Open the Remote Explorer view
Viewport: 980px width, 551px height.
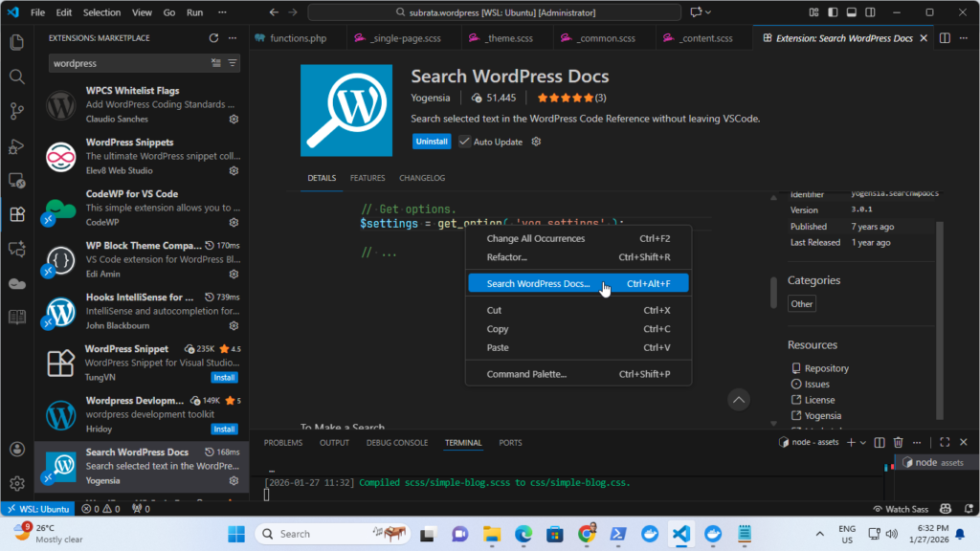click(x=16, y=180)
